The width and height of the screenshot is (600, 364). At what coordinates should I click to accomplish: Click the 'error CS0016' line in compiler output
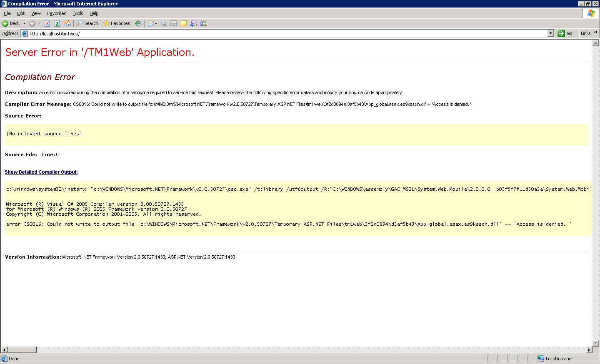[289, 224]
